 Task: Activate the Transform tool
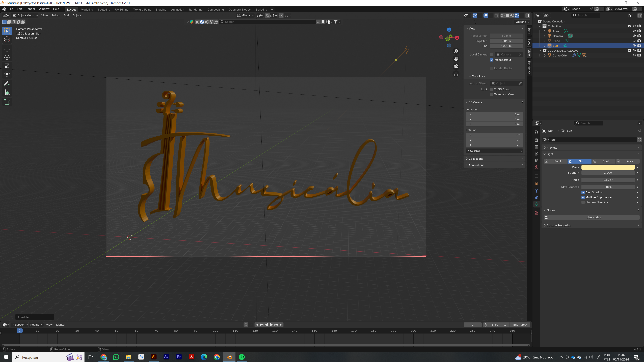pyautogui.click(x=7, y=74)
